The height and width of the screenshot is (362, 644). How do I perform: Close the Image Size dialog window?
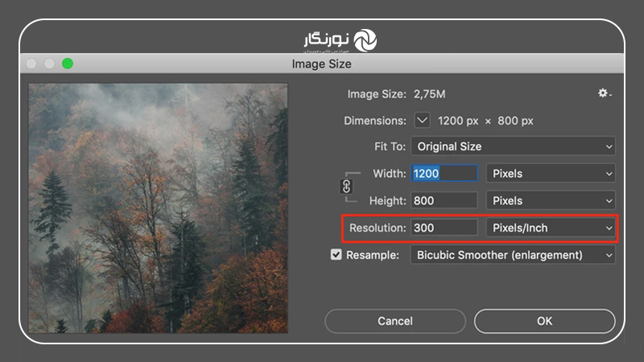pyautogui.click(x=32, y=64)
